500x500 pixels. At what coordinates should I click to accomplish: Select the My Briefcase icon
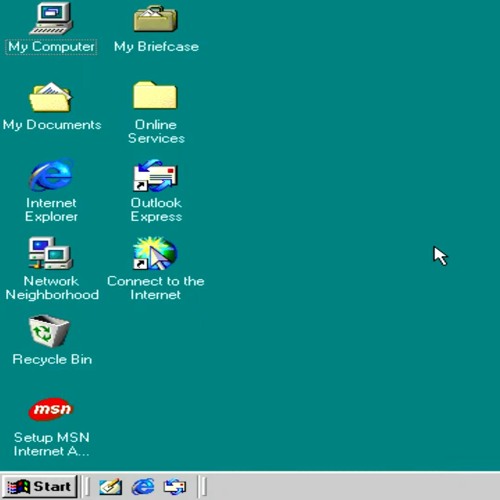click(x=155, y=19)
